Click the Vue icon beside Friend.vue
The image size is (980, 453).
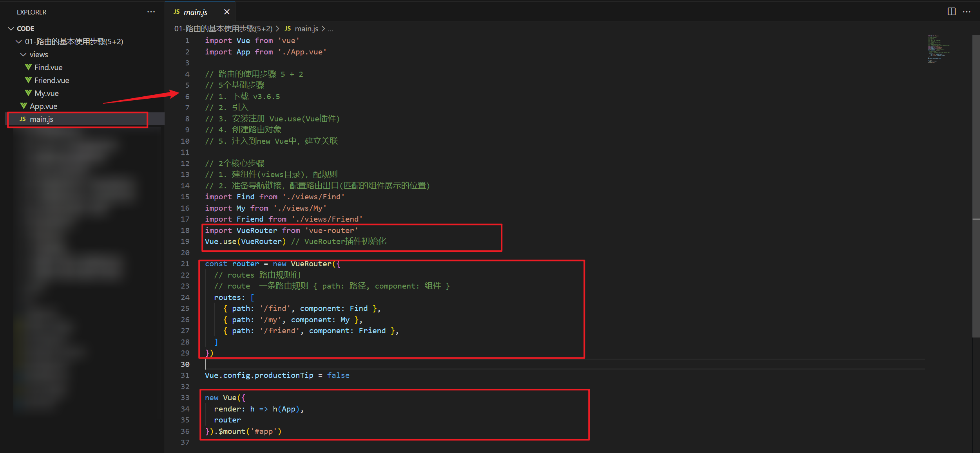coord(28,80)
